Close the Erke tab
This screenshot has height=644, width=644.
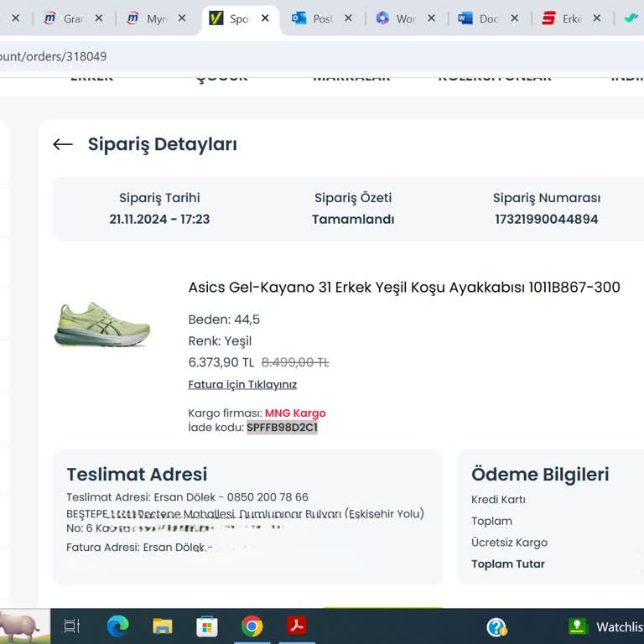click(x=597, y=18)
